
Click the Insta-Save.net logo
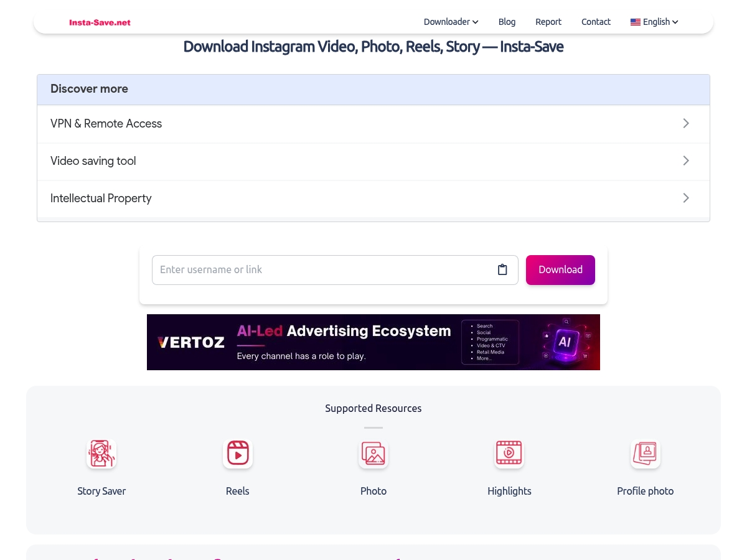tap(100, 22)
